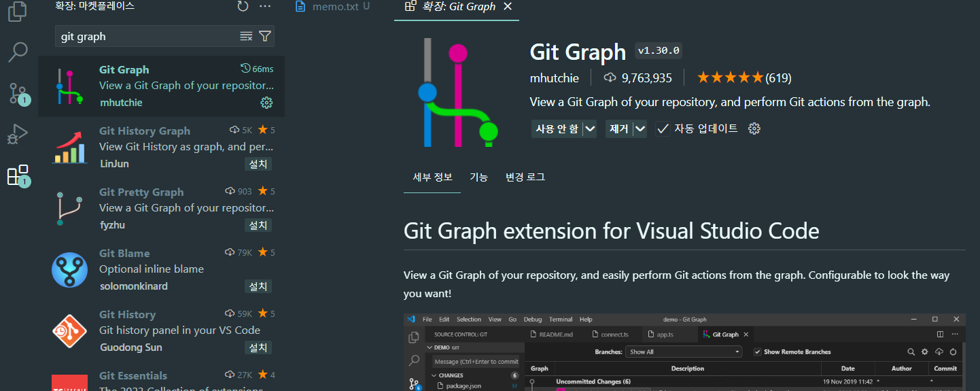980x391 pixels.
Task: Toggle Show Remote Branches checkbox in preview
Action: [758, 352]
